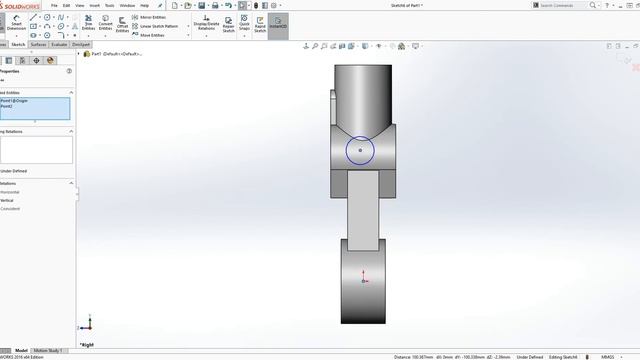
Task: Collapse the Add Relations section
Action: pyautogui.click(x=71, y=183)
